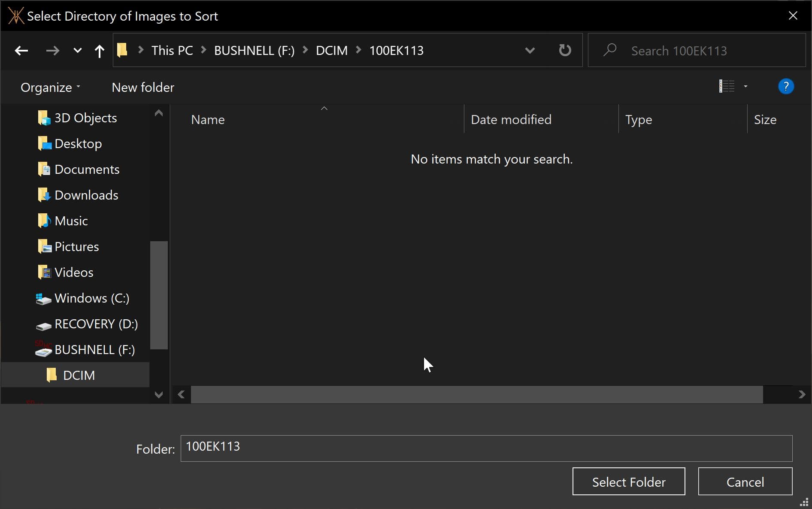Open Downloads in the navigation pane

[86, 195]
